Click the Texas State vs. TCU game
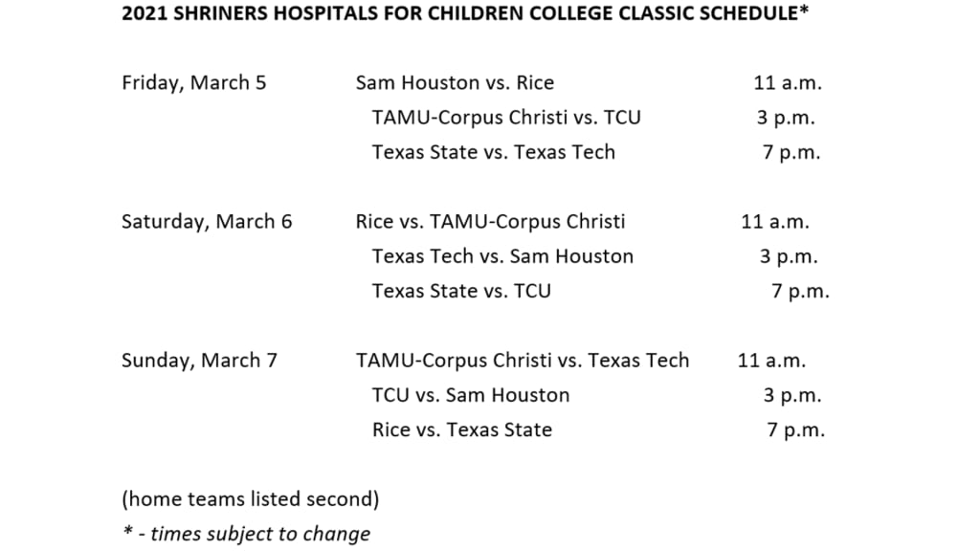 coord(461,290)
